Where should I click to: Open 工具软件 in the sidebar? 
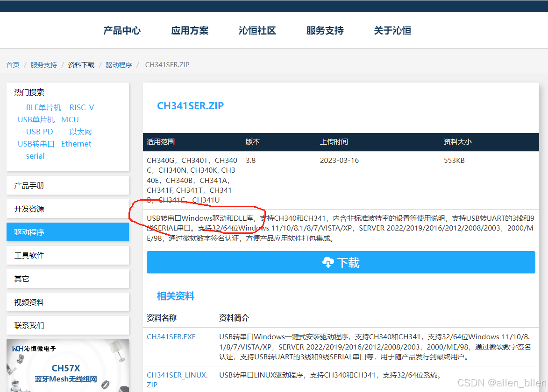68,255
